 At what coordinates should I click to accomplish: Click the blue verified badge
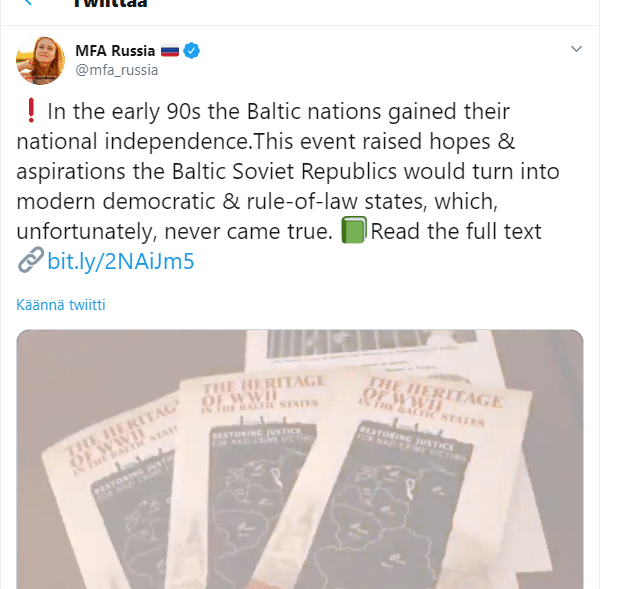[193, 50]
